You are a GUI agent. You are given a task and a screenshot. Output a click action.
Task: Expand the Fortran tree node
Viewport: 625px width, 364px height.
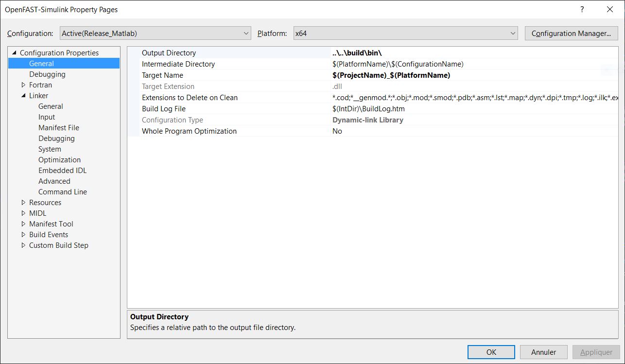(x=22, y=85)
